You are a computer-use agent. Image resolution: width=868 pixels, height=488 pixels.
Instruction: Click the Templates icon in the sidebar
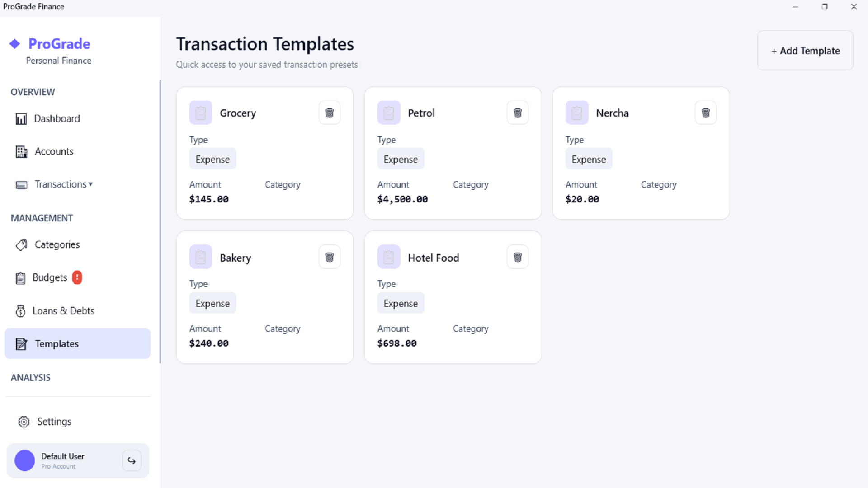pos(21,343)
